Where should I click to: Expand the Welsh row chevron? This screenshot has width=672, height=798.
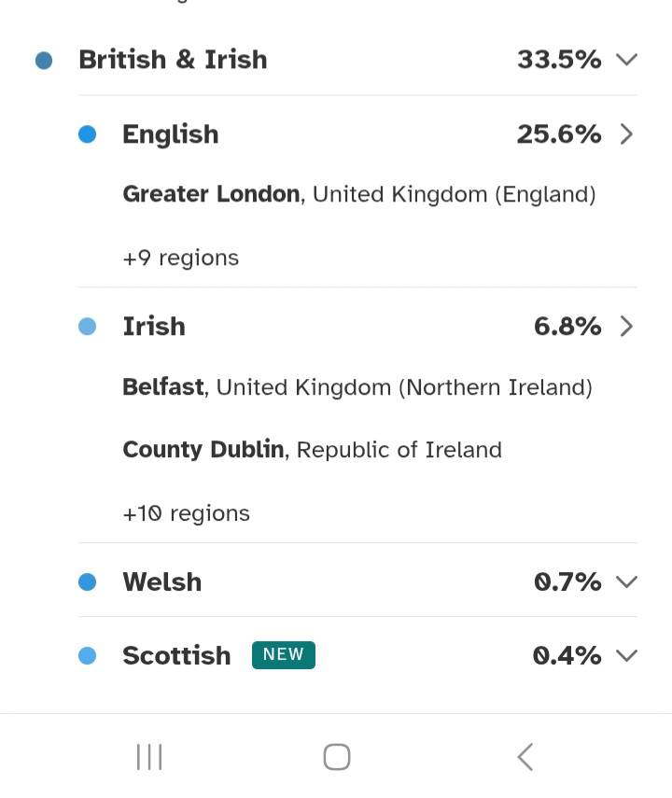click(x=626, y=582)
